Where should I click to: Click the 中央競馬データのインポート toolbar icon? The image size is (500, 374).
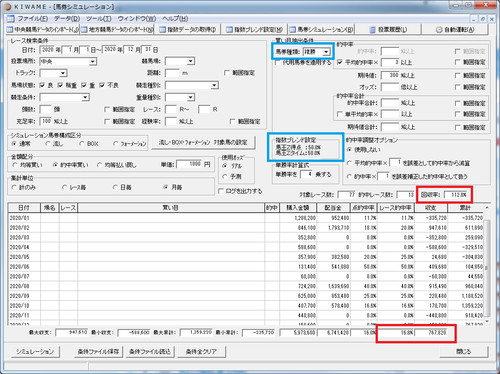[x=10, y=30]
